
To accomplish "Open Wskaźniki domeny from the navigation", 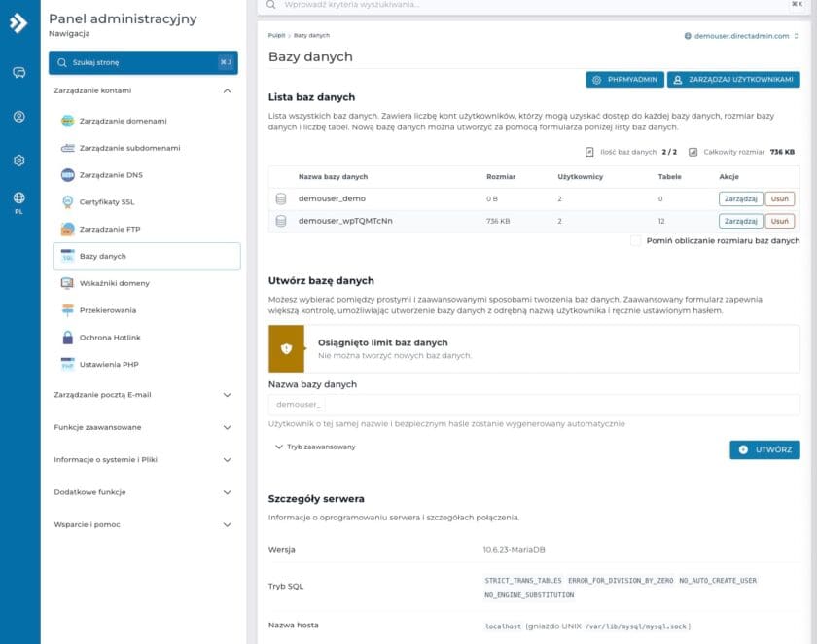I will [x=115, y=283].
